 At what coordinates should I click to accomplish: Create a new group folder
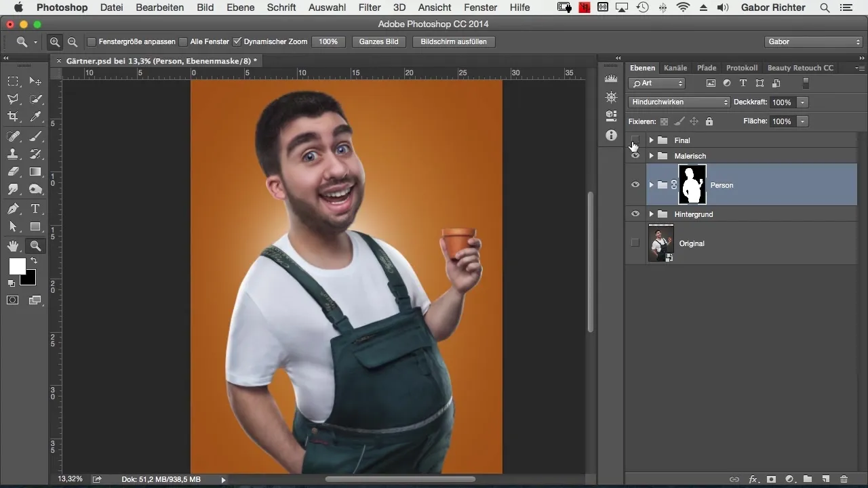tap(808, 479)
